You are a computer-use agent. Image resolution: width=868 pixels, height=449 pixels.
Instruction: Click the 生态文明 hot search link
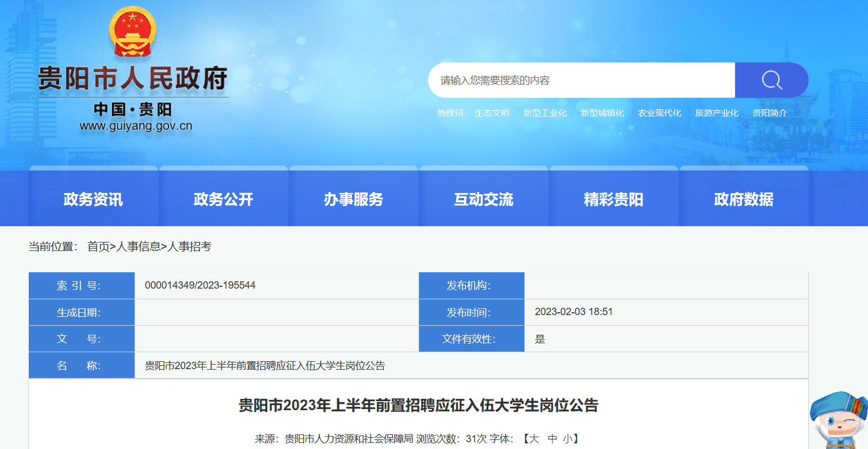pos(492,113)
